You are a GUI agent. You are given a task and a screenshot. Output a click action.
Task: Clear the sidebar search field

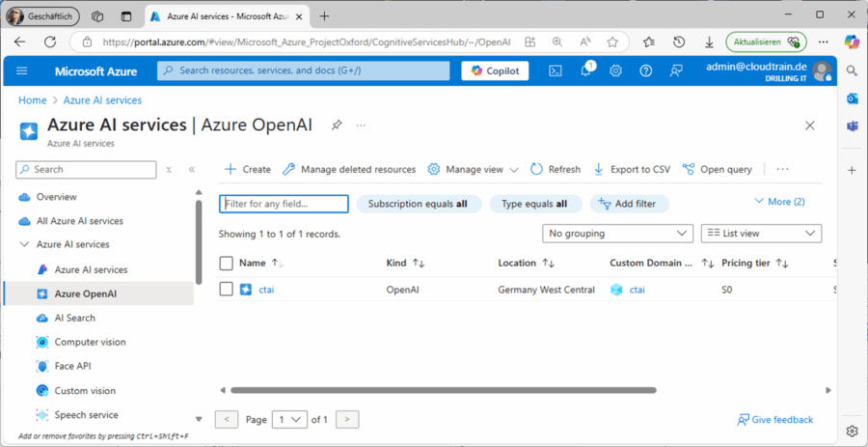coord(169,170)
